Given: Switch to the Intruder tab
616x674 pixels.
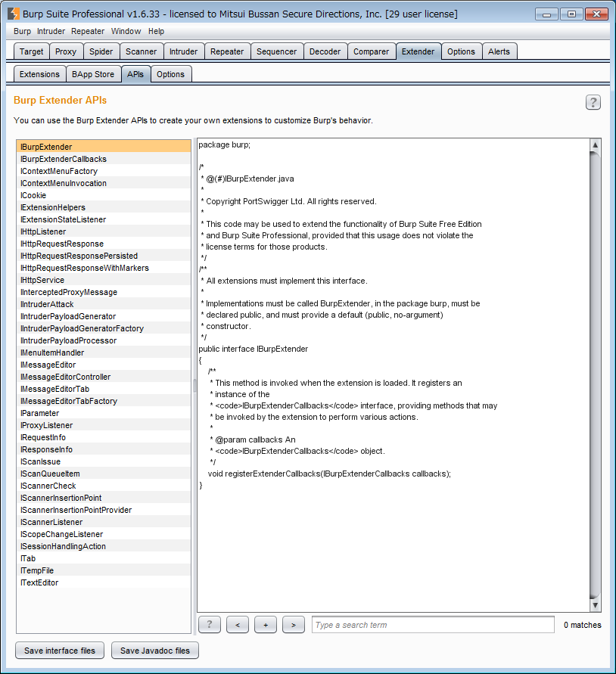Looking at the screenshot, I should pos(183,51).
